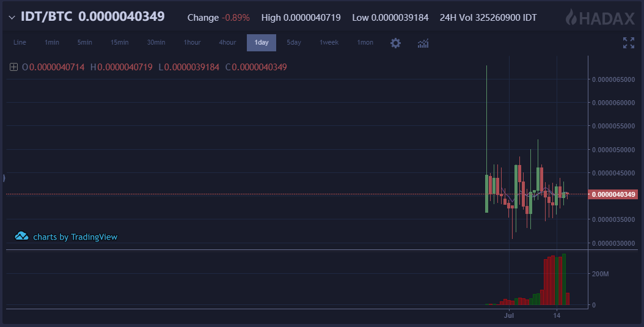Select the 1min timeframe
Viewport: 644px width, 327px height.
pyautogui.click(x=51, y=43)
